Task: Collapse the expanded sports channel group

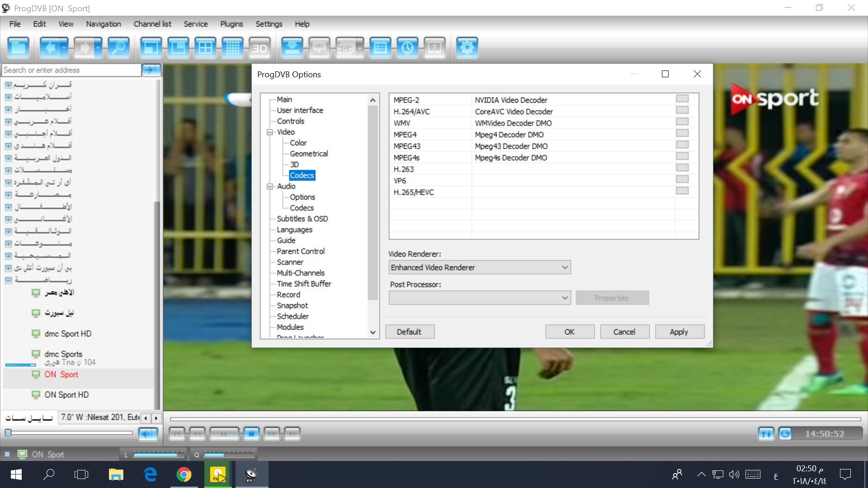Action: coord(9,280)
